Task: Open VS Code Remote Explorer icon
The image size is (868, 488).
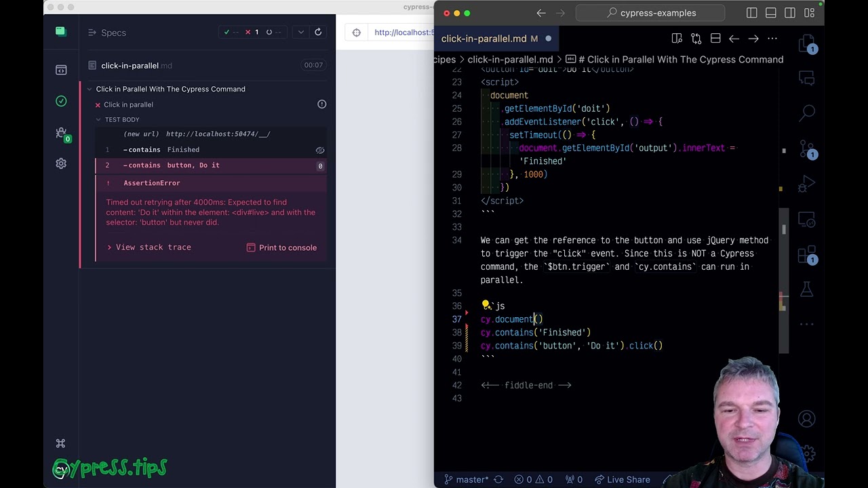Action: click(x=806, y=220)
